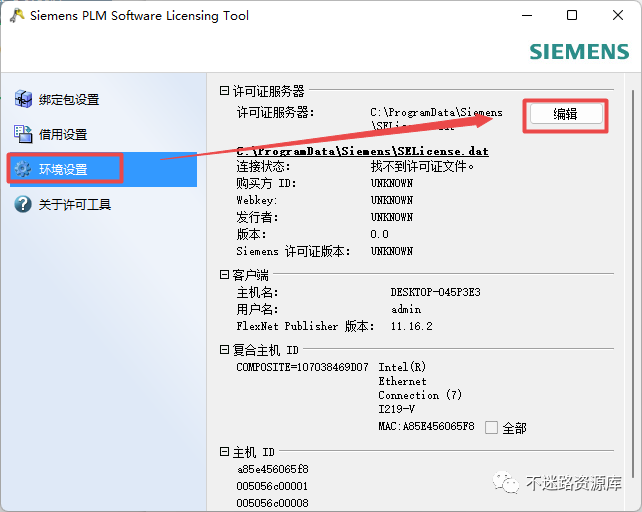Click MAC:A85E456065F8 text
This screenshot has height=512, width=642.
426,426
